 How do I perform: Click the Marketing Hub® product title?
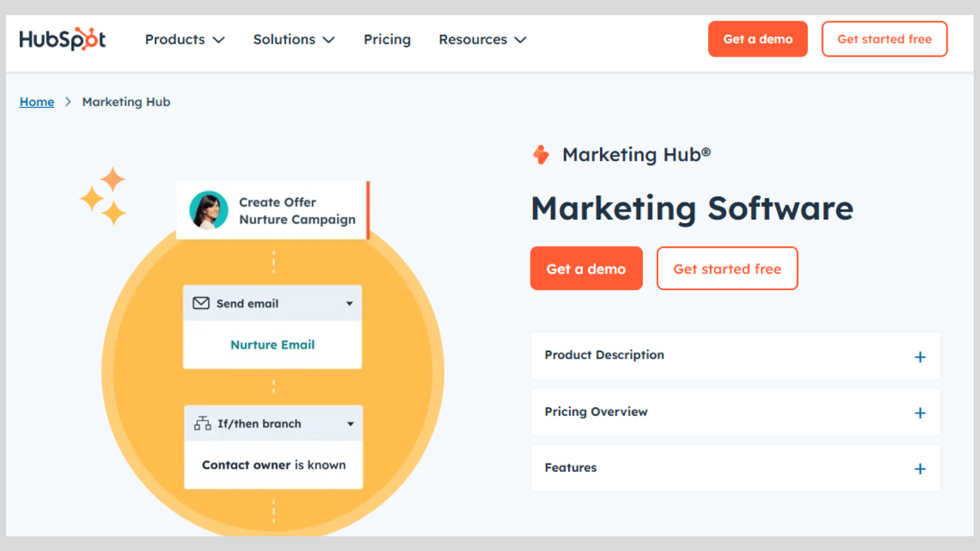[636, 154]
